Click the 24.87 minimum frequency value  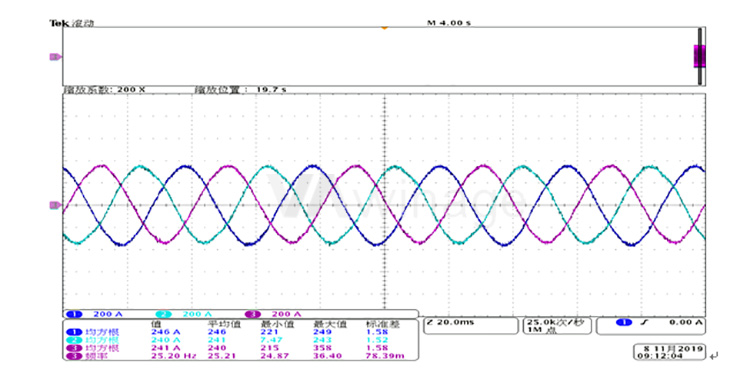point(275,356)
